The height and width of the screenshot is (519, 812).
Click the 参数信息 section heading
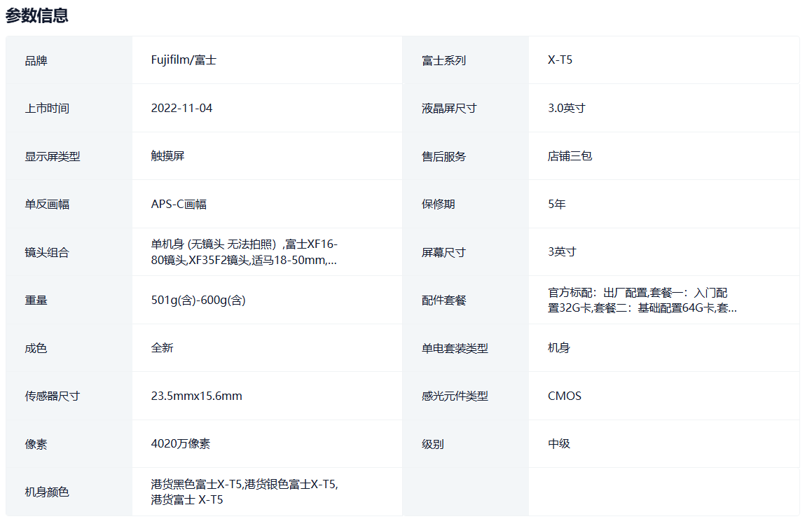click(37, 15)
